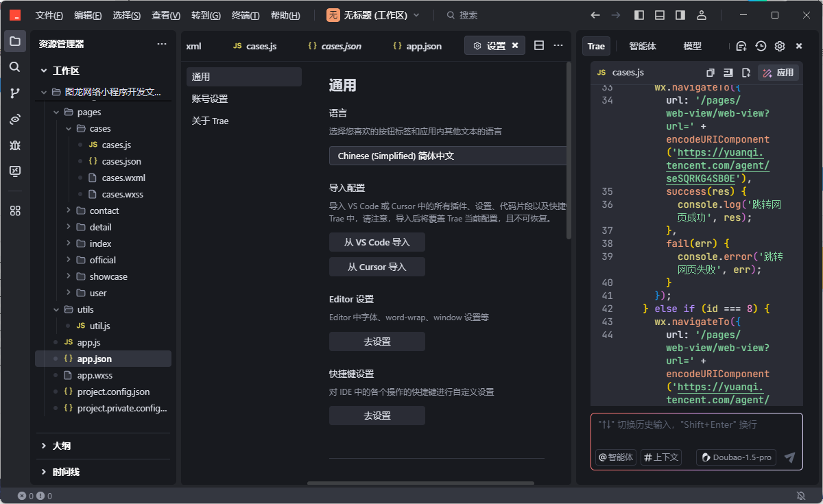This screenshot has height=504, width=823.
Task: Open the eye-shaped preview icon in activity bar
Action: tap(15, 119)
